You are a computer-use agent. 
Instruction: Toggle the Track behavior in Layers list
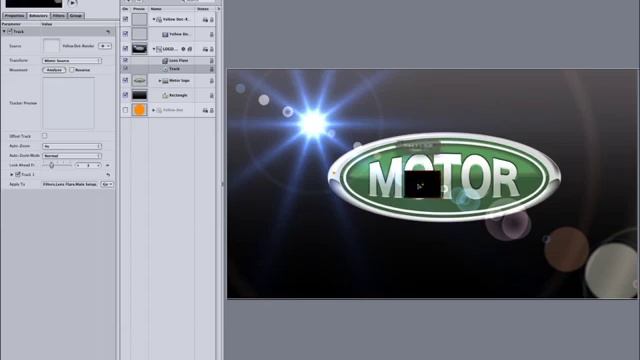[x=125, y=68]
